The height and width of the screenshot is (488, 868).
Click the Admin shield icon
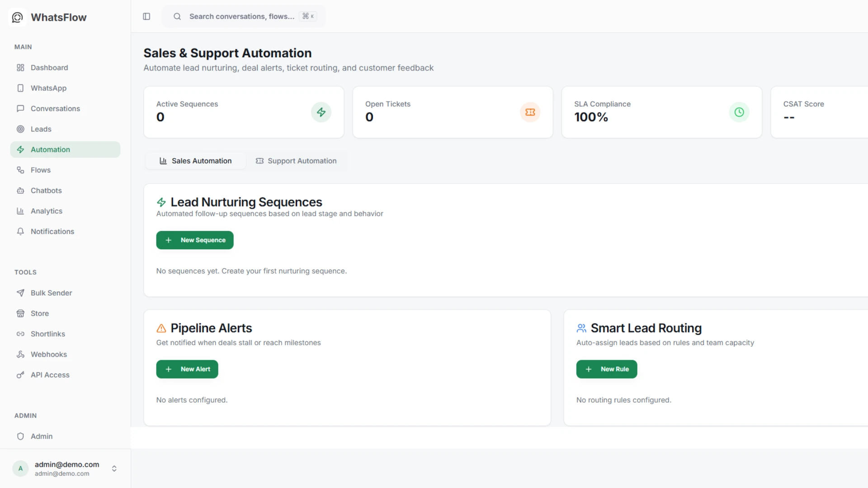(x=20, y=436)
